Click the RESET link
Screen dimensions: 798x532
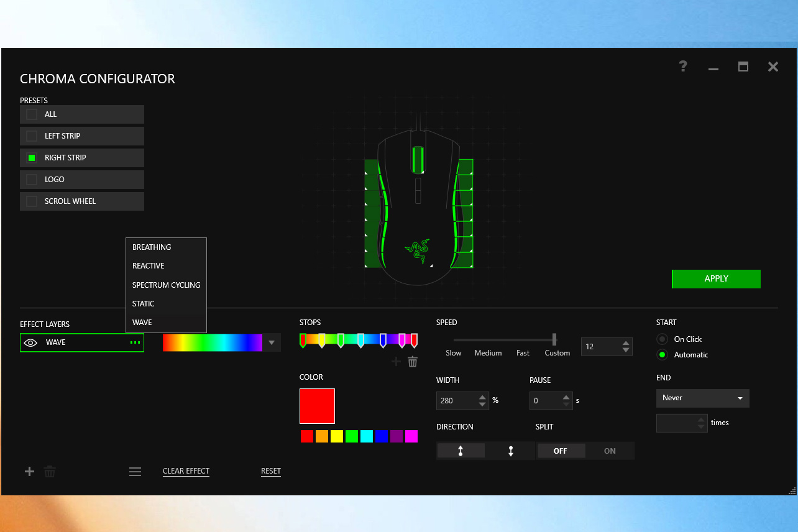coord(271,471)
